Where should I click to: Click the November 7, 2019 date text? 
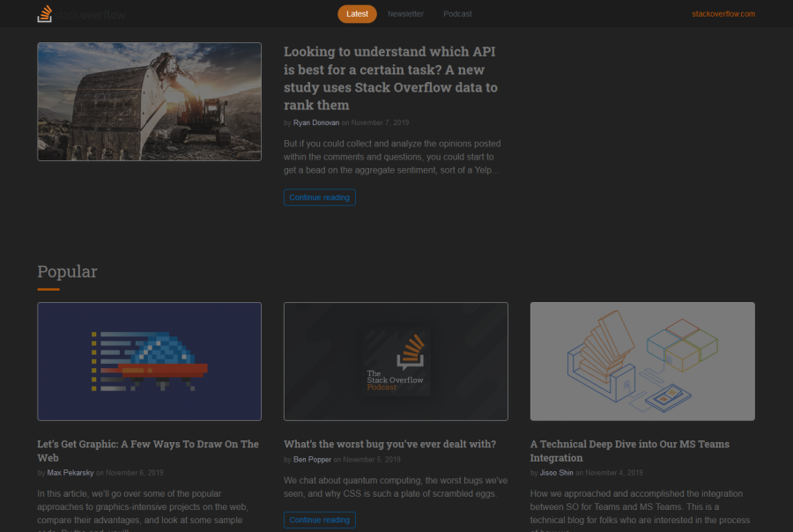click(x=380, y=123)
